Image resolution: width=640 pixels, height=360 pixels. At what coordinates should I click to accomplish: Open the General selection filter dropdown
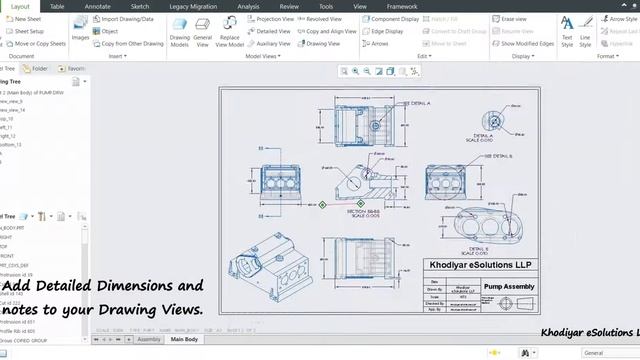tap(610, 353)
